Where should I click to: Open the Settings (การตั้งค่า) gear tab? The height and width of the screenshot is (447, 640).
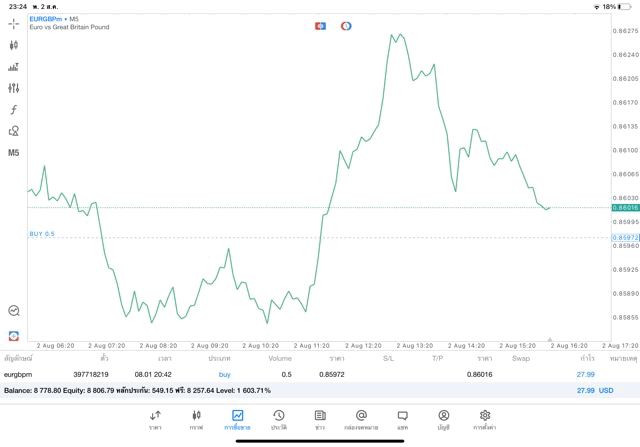tap(485, 419)
